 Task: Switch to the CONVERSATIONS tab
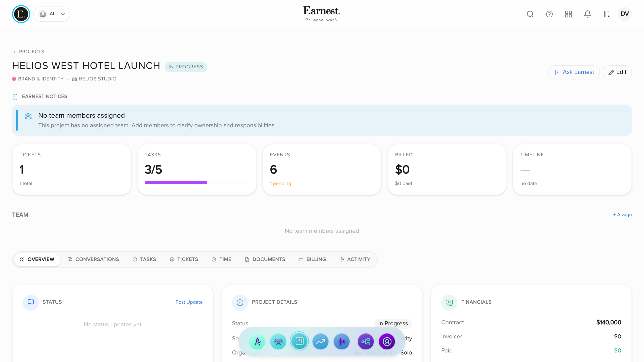(93, 259)
